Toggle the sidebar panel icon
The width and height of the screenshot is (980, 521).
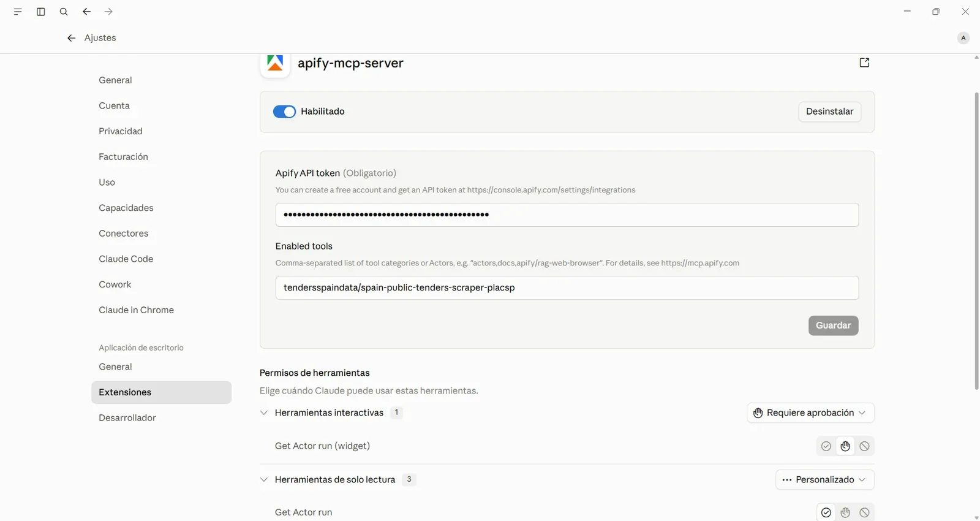41,12
